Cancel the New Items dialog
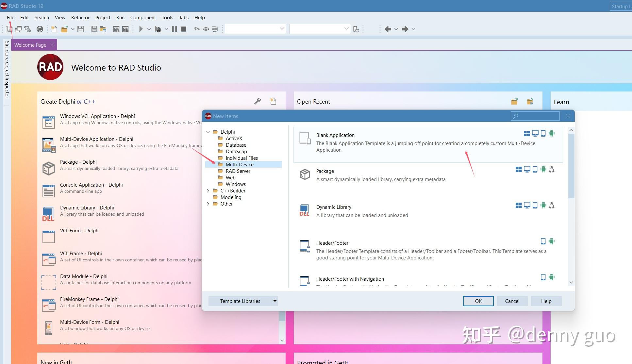The width and height of the screenshot is (632, 364). 512,301
